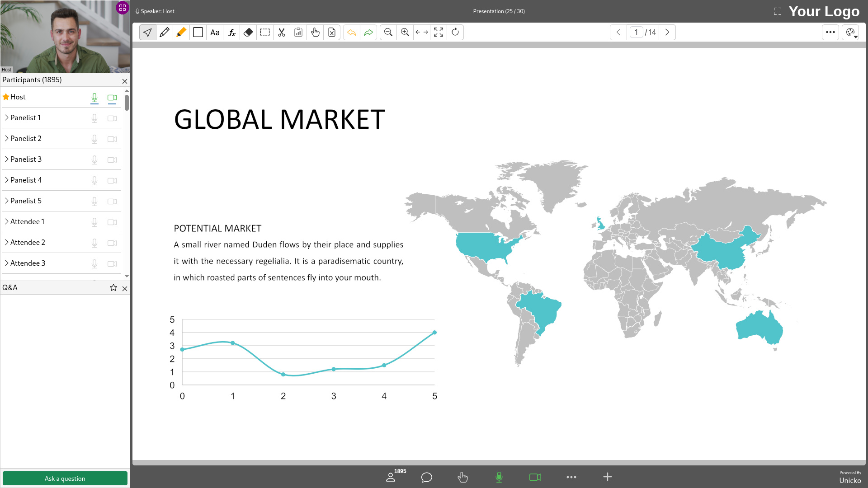Click the rotate slide icon

pyautogui.click(x=455, y=32)
